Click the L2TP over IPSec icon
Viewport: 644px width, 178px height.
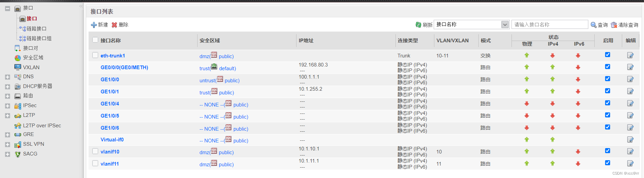(18, 126)
